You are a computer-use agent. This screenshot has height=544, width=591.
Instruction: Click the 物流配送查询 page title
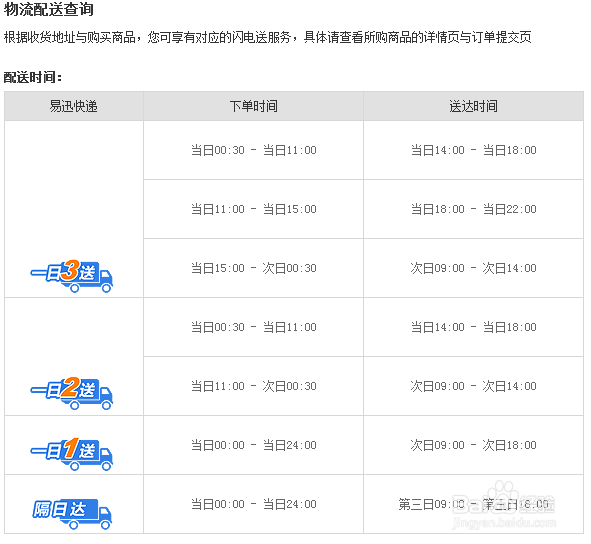tap(49, 9)
